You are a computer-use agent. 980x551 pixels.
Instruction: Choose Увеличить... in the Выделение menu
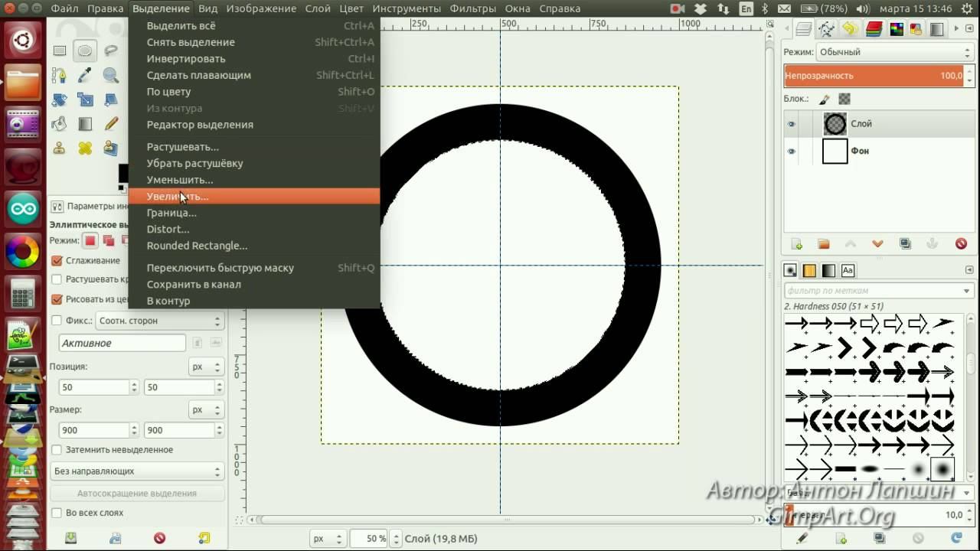(253, 196)
